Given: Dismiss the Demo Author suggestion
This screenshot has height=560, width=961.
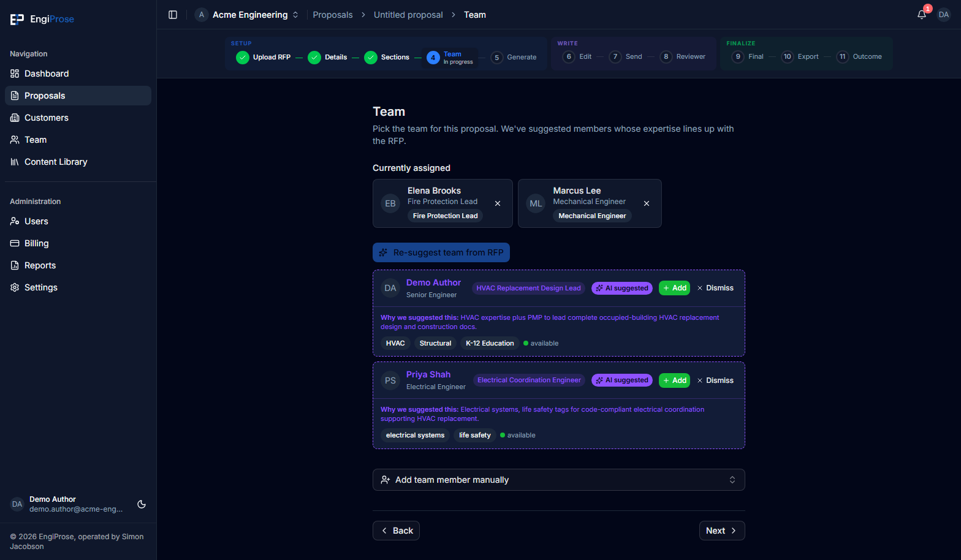Looking at the screenshot, I should pos(715,288).
